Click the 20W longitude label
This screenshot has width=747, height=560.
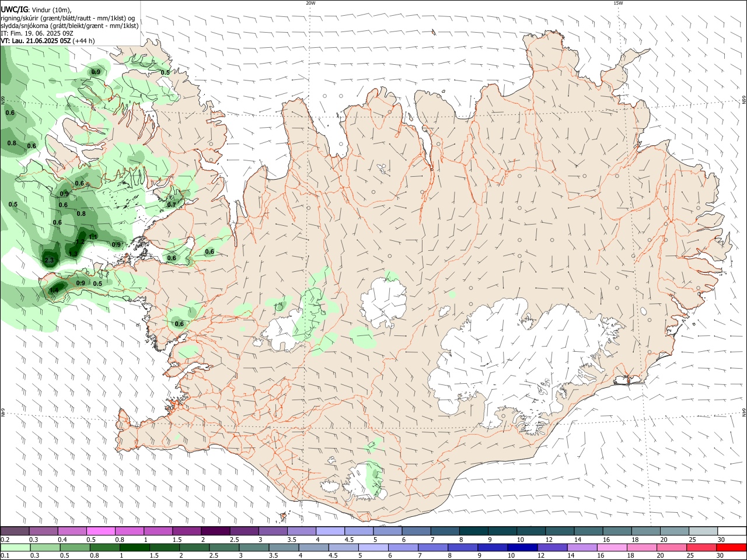click(310, 3)
